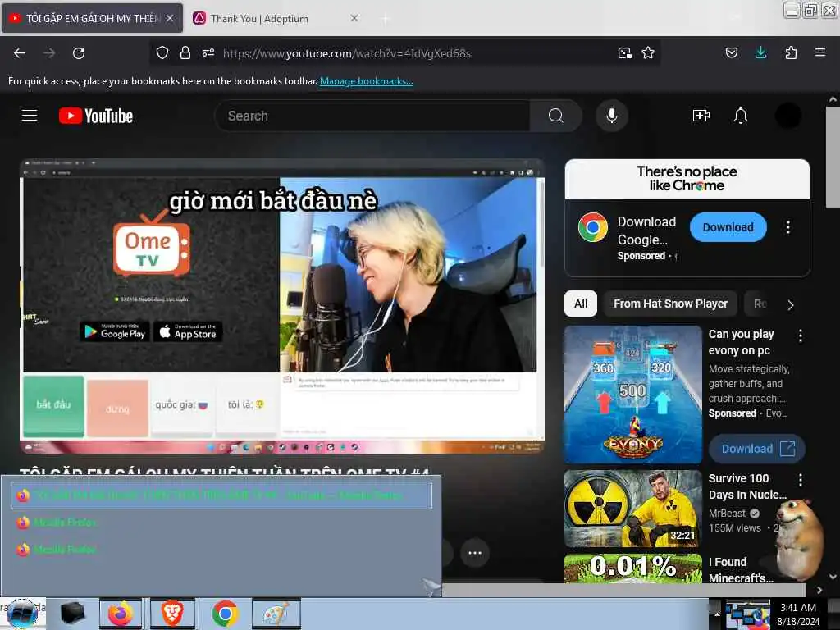The width and height of the screenshot is (840, 630).
Task: Click the video player area
Action: [282, 306]
